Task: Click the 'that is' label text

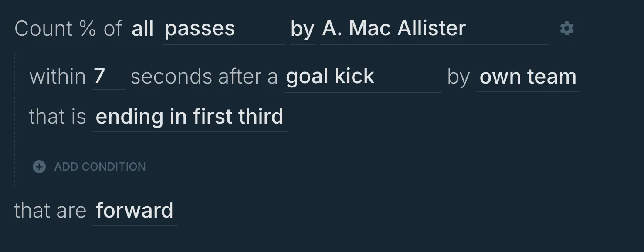Action: [58, 117]
